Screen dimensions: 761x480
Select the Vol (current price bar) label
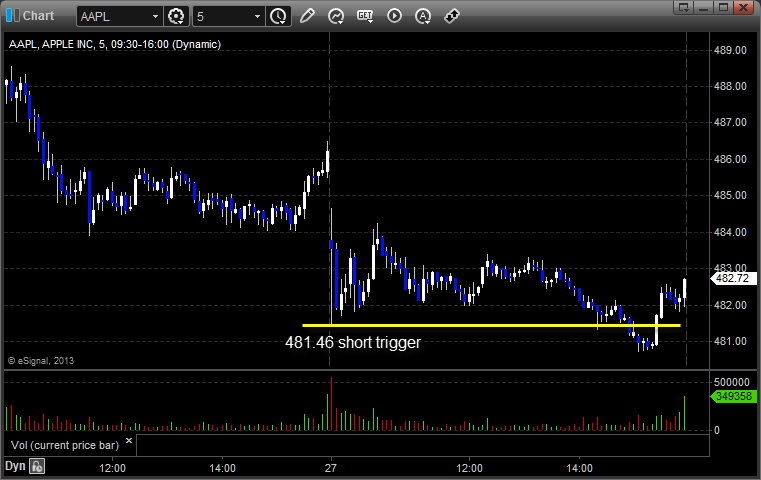pyautogui.click(x=65, y=445)
